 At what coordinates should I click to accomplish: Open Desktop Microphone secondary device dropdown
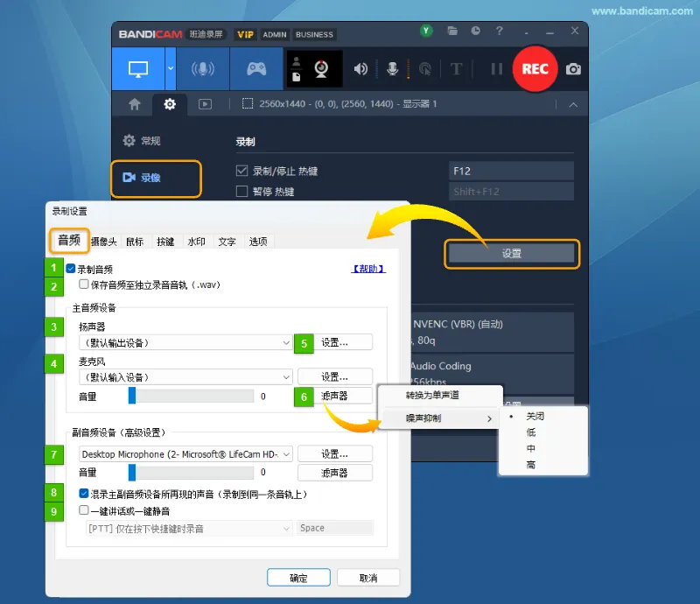(x=185, y=454)
